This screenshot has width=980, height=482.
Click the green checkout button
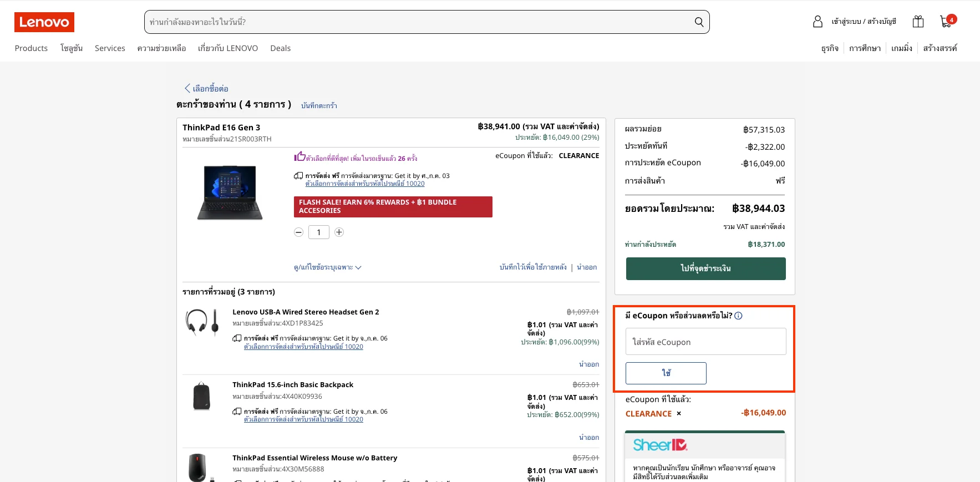[x=705, y=268]
